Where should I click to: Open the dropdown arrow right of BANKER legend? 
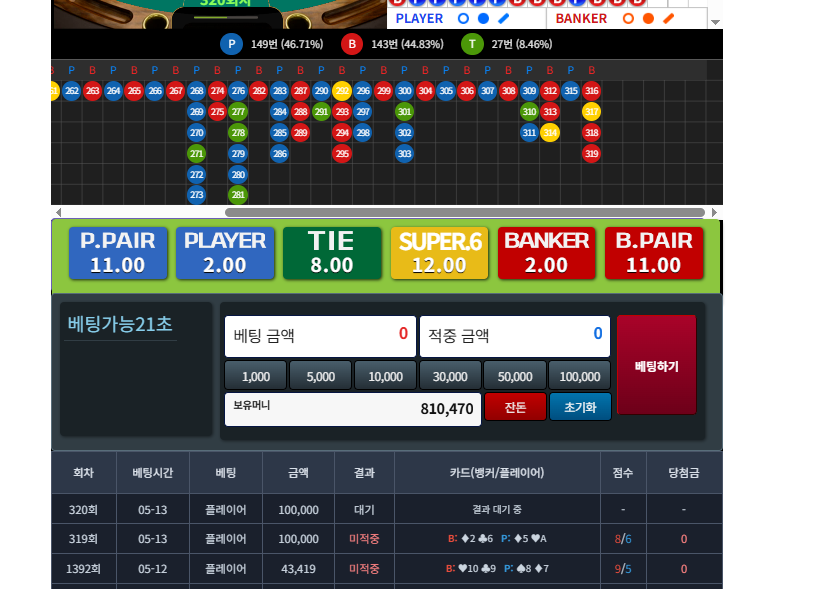[715, 22]
